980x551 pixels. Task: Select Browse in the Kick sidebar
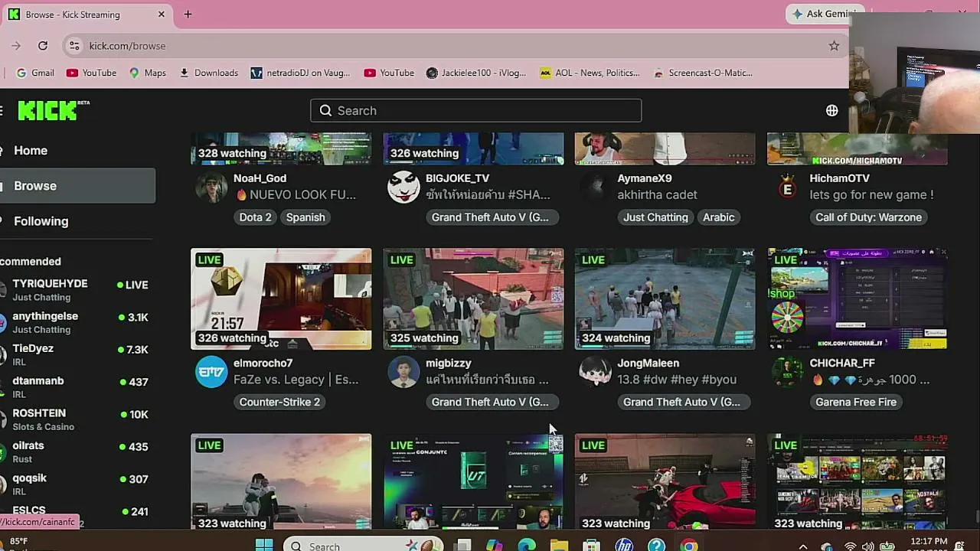pos(77,186)
